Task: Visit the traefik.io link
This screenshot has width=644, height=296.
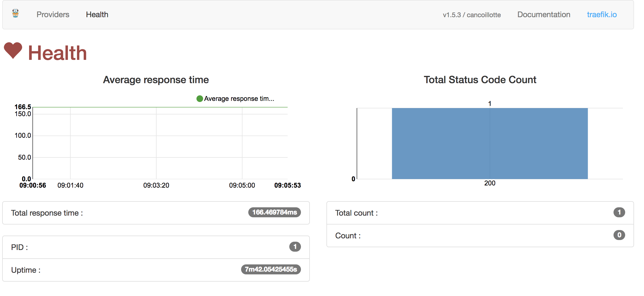Action: coord(602,14)
